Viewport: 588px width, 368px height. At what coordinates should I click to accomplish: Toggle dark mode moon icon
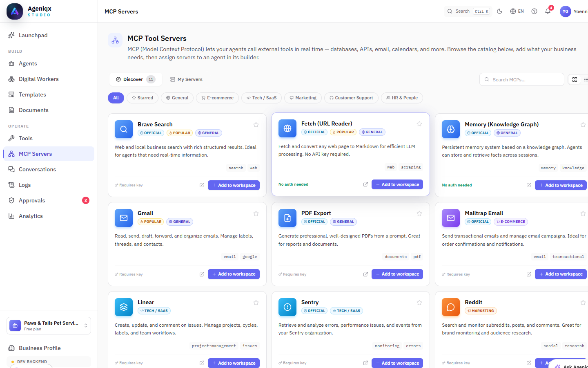point(499,11)
